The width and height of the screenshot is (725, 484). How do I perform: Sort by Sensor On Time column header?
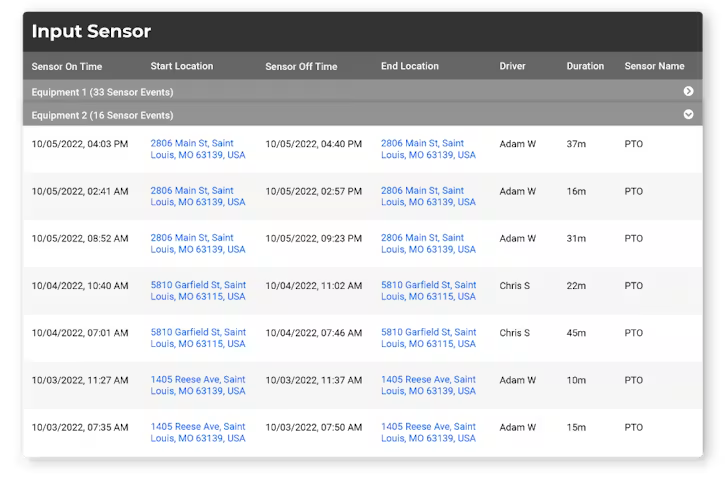pyautogui.click(x=67, y=67)
